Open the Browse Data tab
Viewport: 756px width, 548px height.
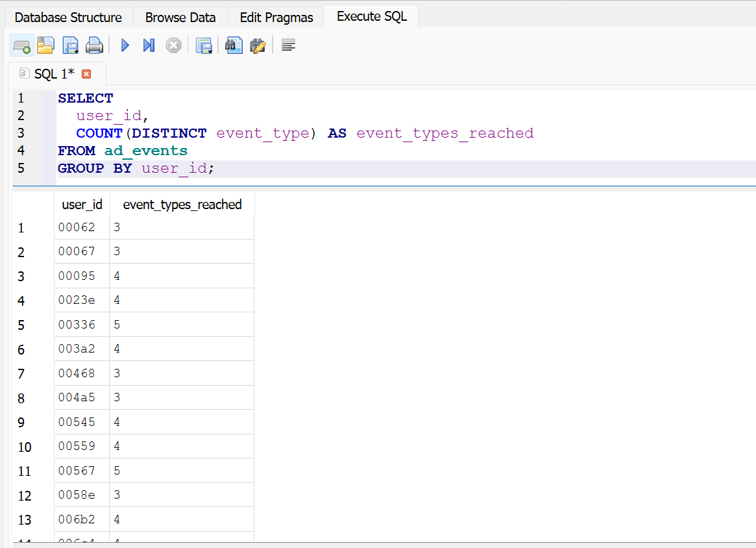coord(180,18)
